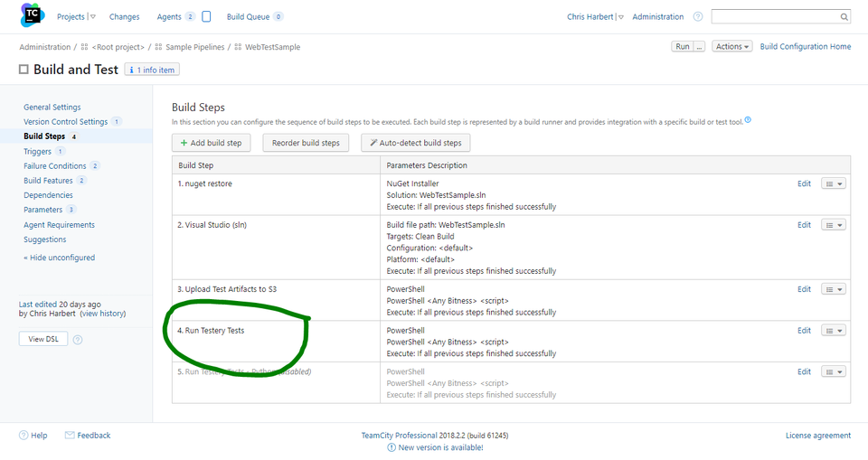Open Run Testery Tests step options menu
The width and height of the screenshot is (868, 460).
[833, 331]
